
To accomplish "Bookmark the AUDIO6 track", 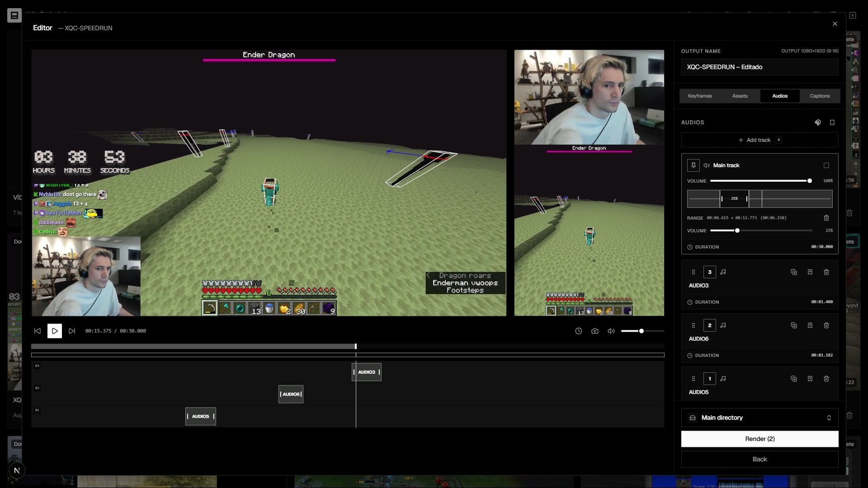I will 810,325.
